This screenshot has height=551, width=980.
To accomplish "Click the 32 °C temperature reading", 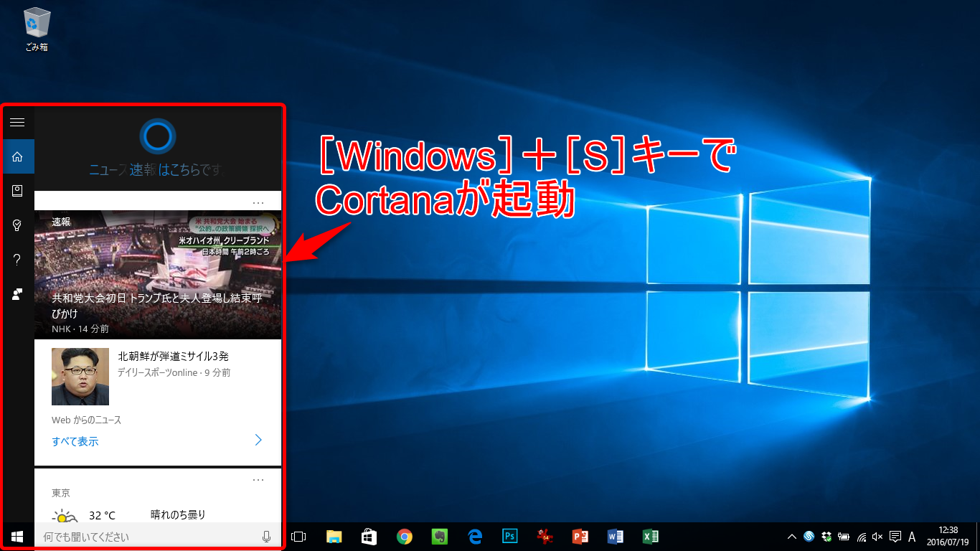I will pyautogui.click(x=102, y=515).
